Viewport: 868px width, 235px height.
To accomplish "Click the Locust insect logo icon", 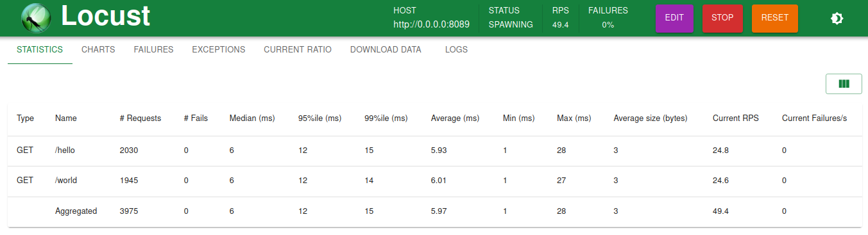I will pos(36,18).
